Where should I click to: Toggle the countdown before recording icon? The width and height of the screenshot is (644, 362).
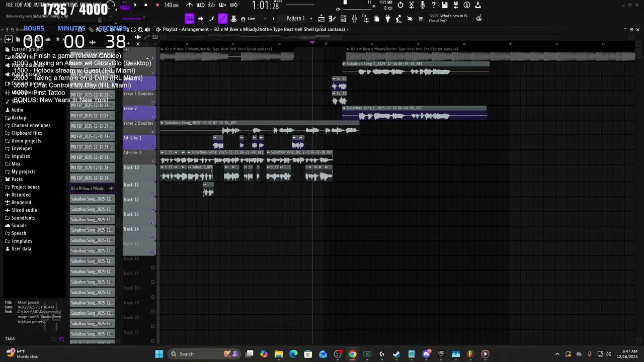point(211,5)
